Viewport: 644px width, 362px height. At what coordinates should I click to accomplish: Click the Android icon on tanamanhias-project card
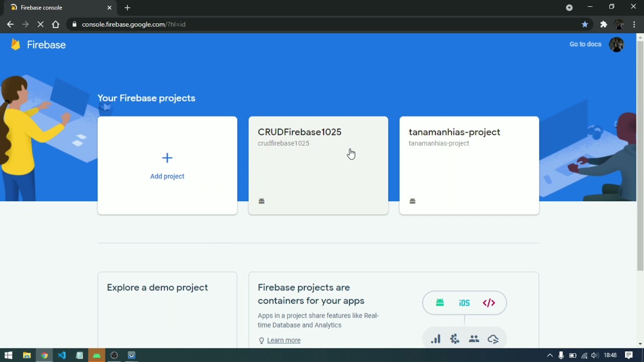point(413,201)
